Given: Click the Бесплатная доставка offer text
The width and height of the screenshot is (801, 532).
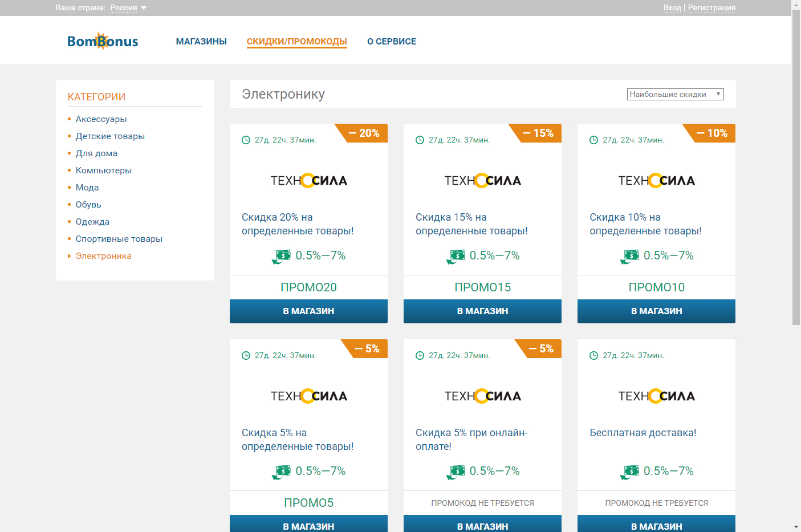Looking at the screenshot, I should coord(643,433).
